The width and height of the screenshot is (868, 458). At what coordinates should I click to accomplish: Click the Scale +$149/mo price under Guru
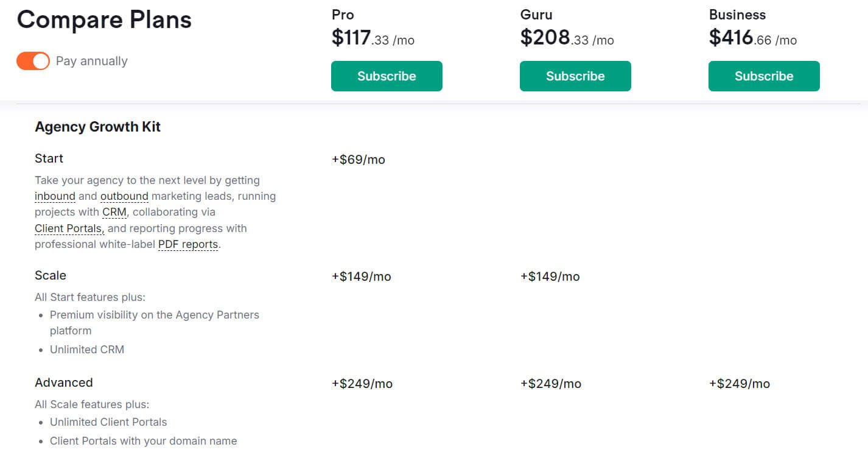pyautogui.click(x=550, y=277)
